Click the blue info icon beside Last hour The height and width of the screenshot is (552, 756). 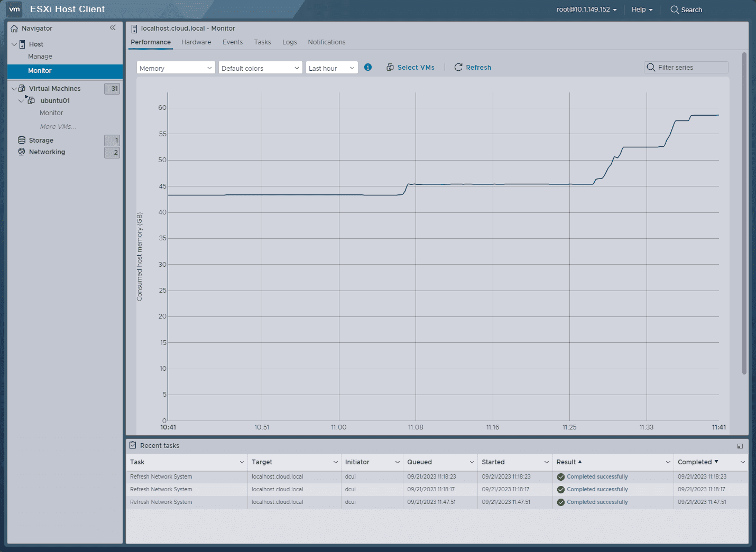click(368, 67)
